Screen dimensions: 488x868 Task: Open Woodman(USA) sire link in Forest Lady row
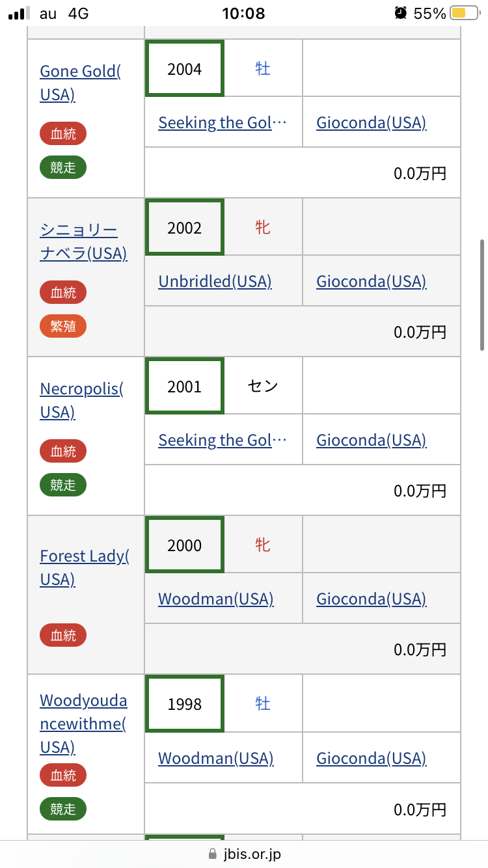click(x=215, y=599)
